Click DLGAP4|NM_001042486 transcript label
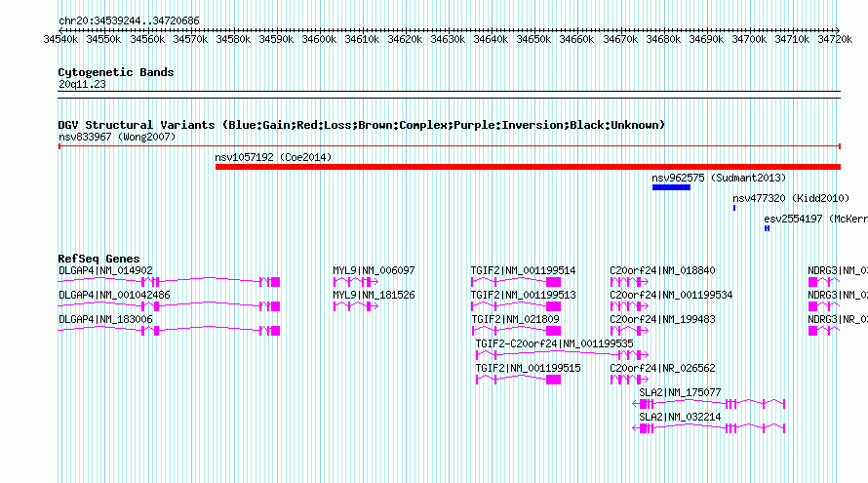Image resolution: width=868 pixels, height=483 pixels. 114,296
